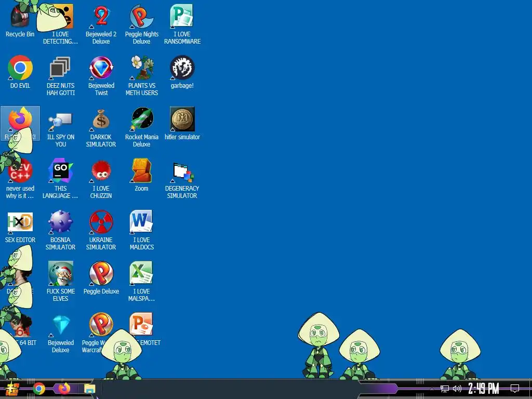Open Chrome from the taskbar
532x399 pixels.
pos(39,389)
